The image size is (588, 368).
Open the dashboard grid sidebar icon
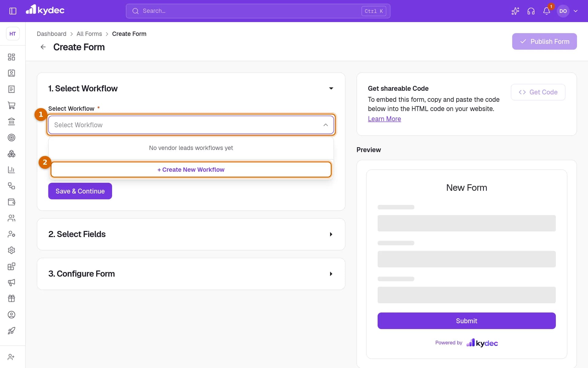(x=12, y=57)
